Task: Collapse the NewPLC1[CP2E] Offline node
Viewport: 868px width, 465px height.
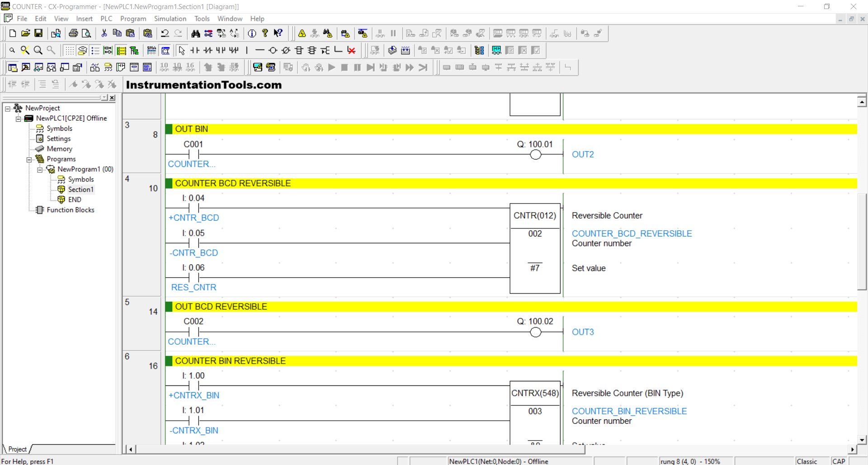Action: (x=19, y=119)
